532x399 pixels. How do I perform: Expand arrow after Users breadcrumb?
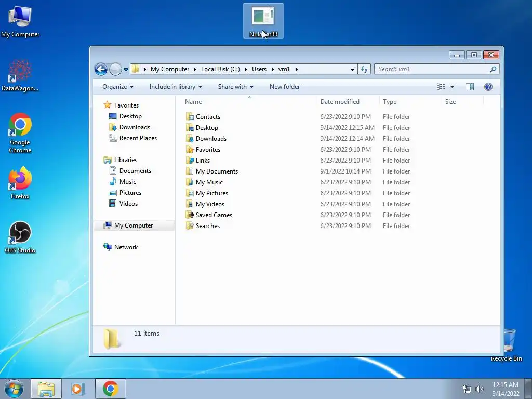(x=272, y=69)
